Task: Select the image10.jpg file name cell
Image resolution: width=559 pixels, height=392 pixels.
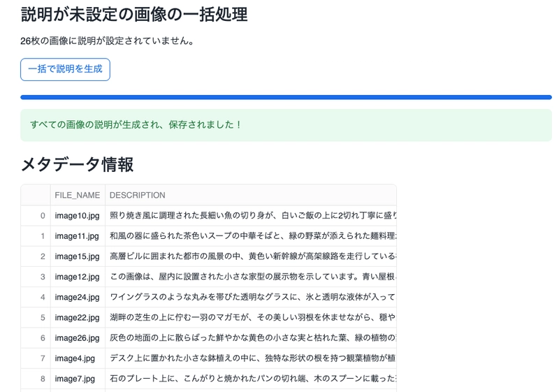Action: pyautogui.click(x=78, y=216)
